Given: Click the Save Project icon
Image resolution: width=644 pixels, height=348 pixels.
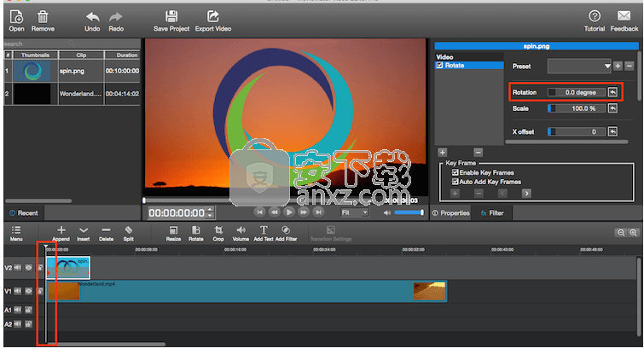Looking at the screenshot, I should (171, 17).
